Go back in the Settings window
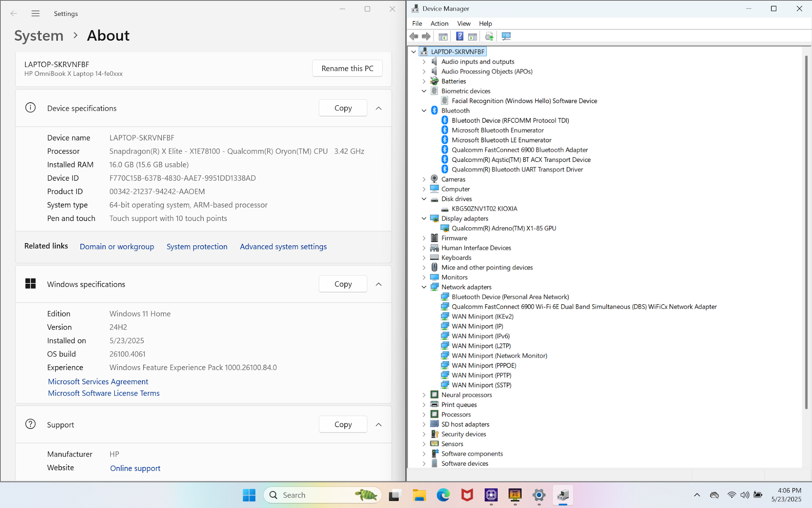The width and height of the screenshot is (812, 508). [x=14, y=14]
